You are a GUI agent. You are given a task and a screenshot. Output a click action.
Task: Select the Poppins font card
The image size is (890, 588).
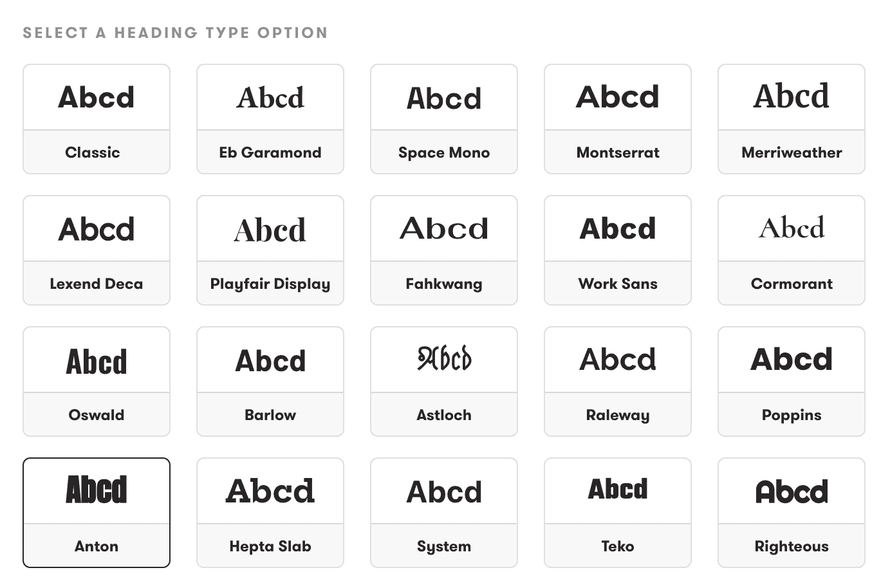tap(791, 381)
